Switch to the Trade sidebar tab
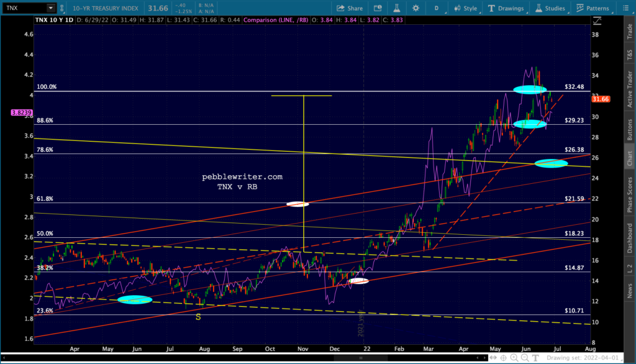The image size is (636, 364). point(630,31)
